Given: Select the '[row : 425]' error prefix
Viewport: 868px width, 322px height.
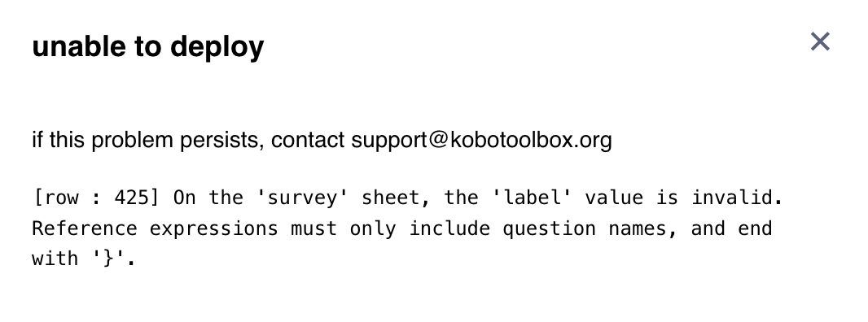Looking at the screenshot, I should (x=96, y=198).
